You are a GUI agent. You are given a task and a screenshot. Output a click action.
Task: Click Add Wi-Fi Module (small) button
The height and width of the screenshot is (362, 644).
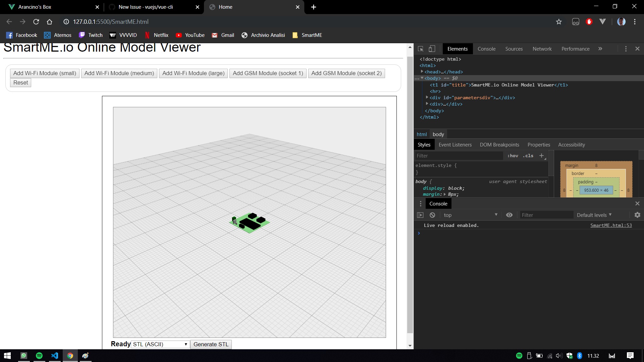pos(45,73)
